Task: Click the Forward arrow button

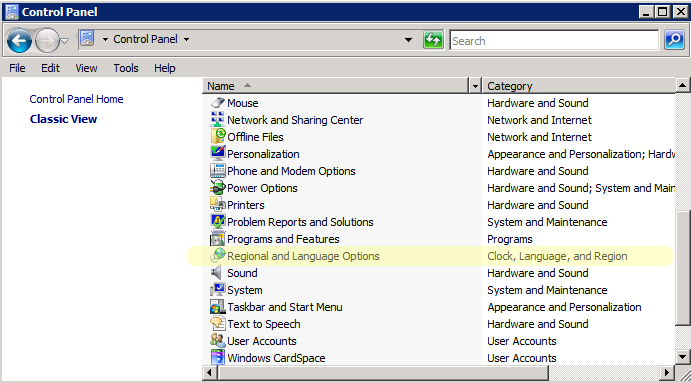Action: pos(47,41)
